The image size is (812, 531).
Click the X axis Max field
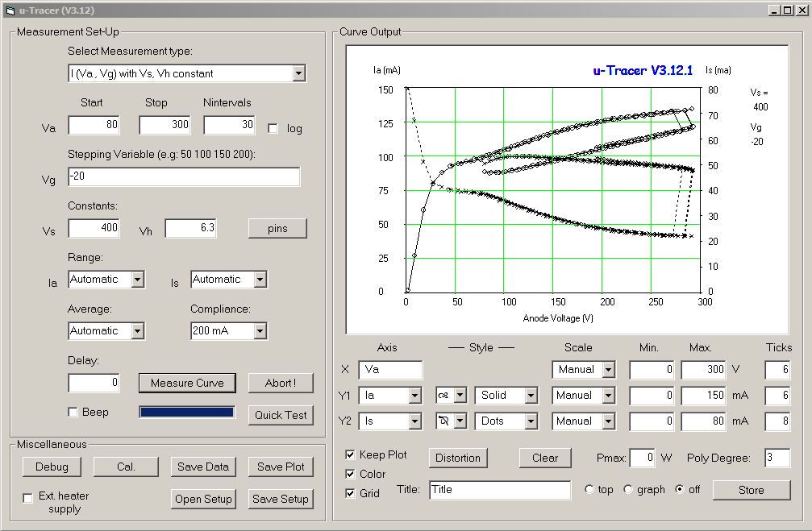[x=704, y=370]
